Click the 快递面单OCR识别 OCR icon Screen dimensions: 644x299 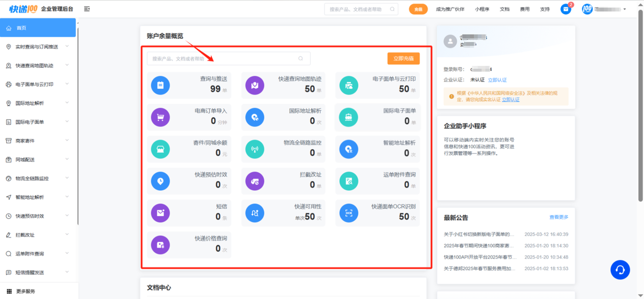pyautogui.click(x=349, y=213)
